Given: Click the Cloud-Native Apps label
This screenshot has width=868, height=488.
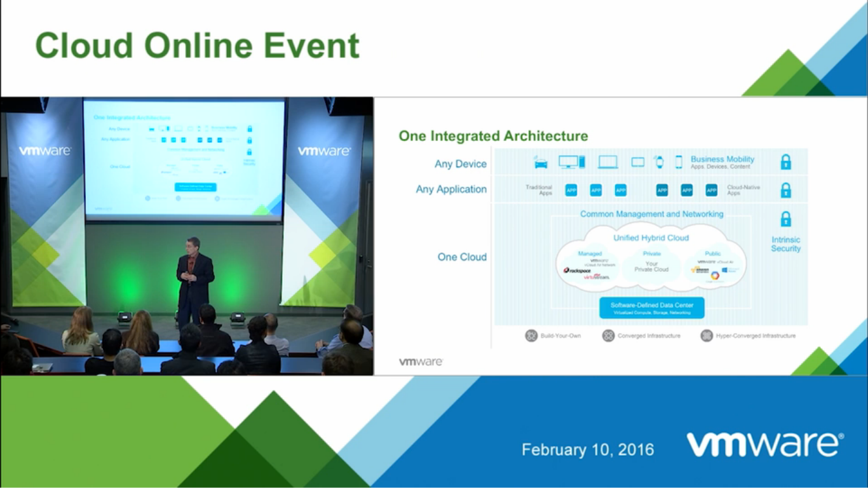Looking at the screenshot, I should 743,190.
